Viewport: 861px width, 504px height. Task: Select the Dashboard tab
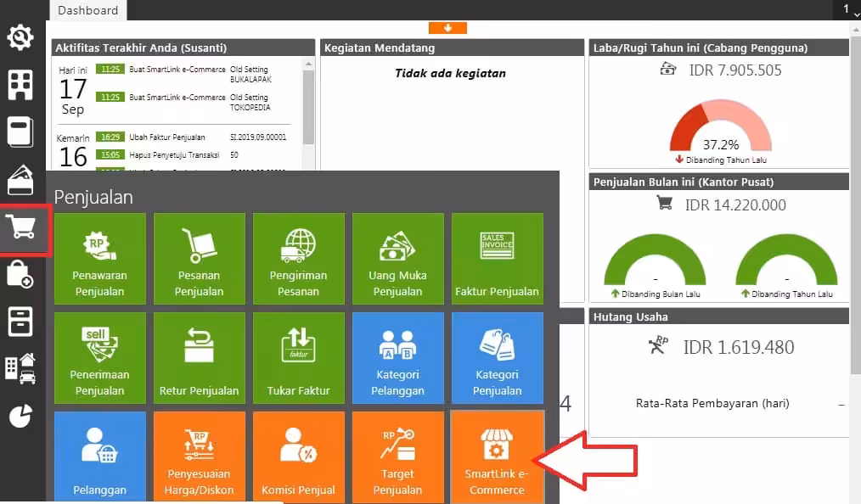click(x=87, y=10)
